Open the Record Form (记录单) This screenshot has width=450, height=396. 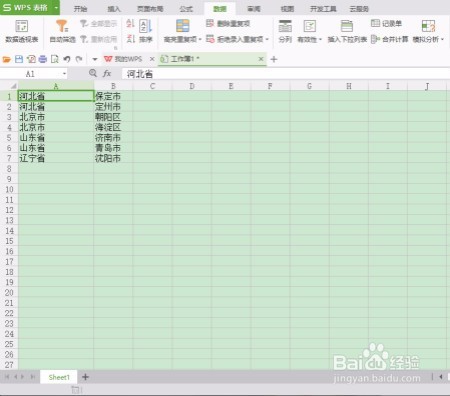coord(386,23)
